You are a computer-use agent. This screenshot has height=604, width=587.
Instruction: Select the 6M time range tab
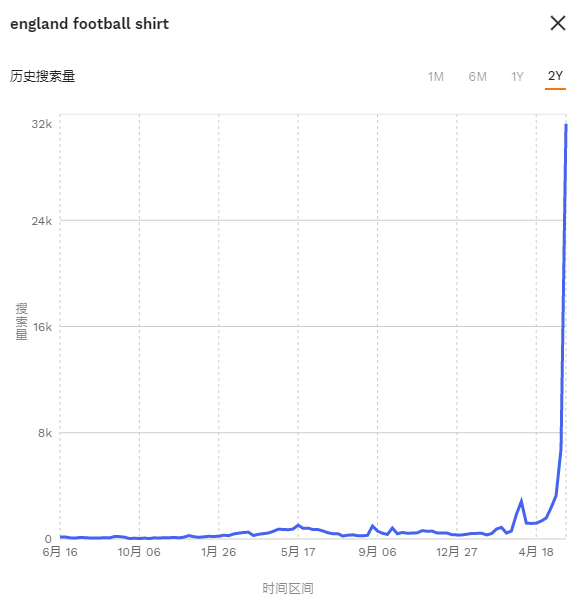coord(477,77)
